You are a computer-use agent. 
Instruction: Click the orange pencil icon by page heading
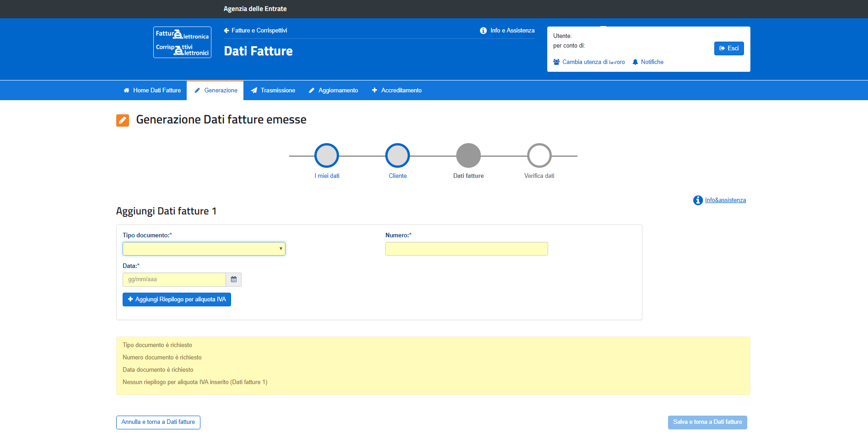tap(123, 120)
